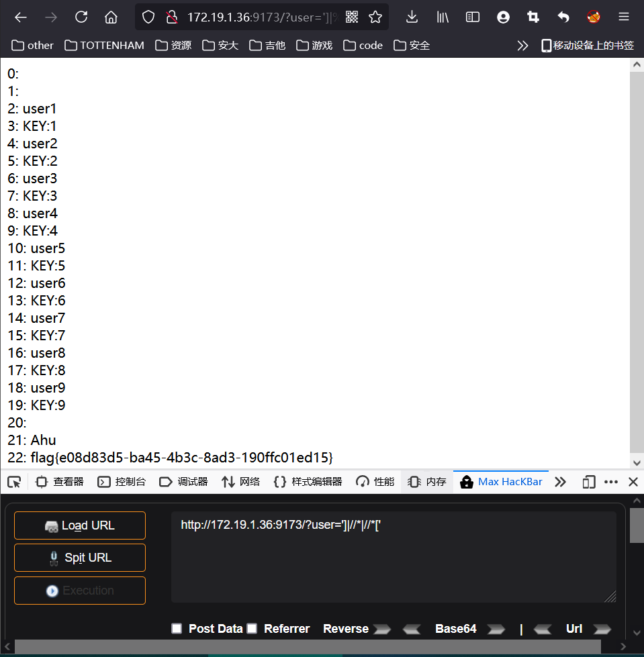Go back with the browser back arrow
Screen dimensions: 644x657
point(21,17)
